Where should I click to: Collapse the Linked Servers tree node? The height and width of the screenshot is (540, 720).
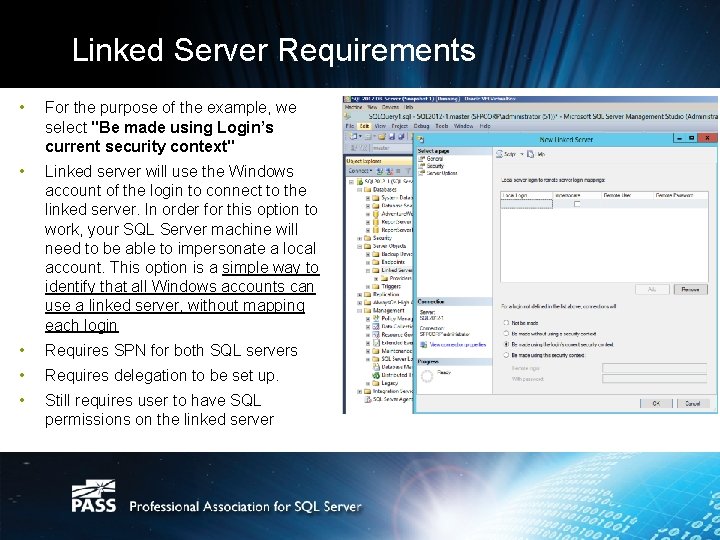coord(368,270)
